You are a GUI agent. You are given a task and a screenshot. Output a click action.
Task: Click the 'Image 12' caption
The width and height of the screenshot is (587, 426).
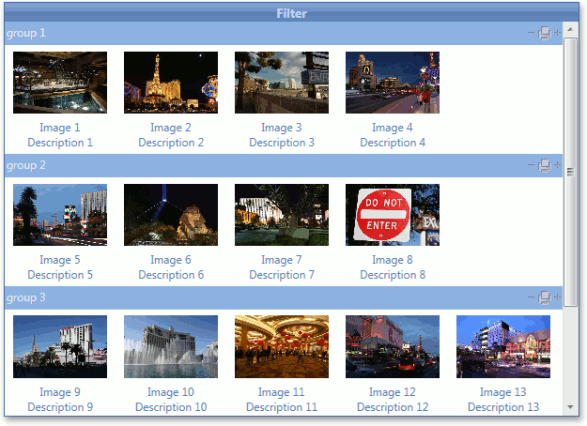tap(392, 392)
